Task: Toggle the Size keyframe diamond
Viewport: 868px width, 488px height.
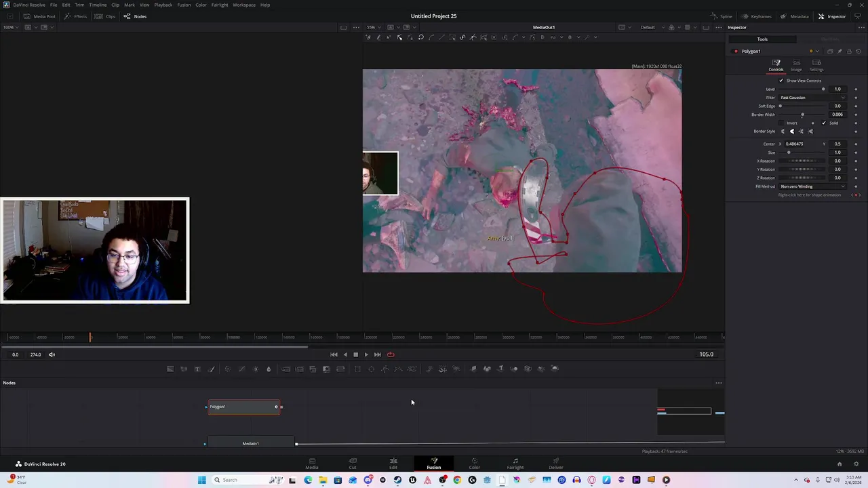Action: point(856,152)
